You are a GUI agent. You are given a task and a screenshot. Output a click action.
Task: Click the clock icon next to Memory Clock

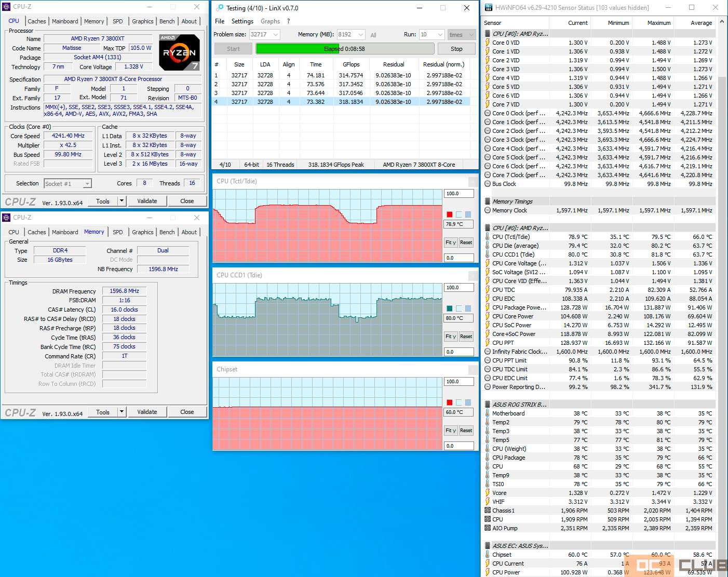[x=487, y=210]
